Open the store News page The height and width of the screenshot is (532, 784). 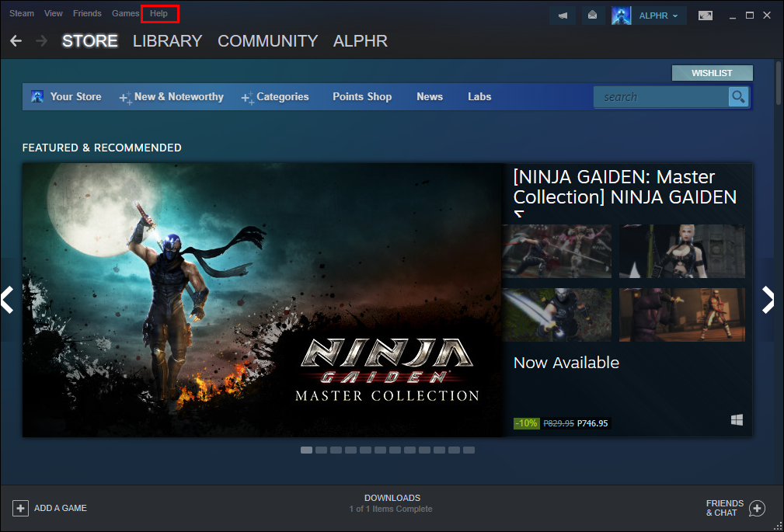(x=430, y=96)
